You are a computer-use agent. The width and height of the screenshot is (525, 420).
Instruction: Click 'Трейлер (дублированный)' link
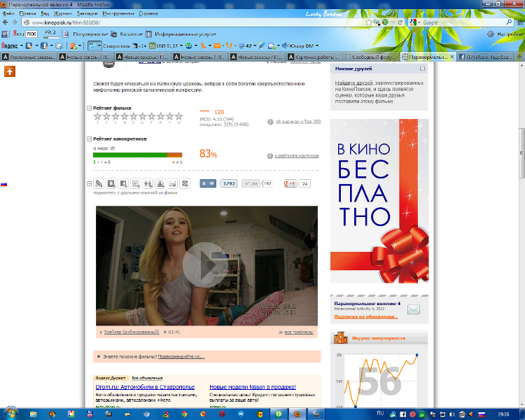132,332
